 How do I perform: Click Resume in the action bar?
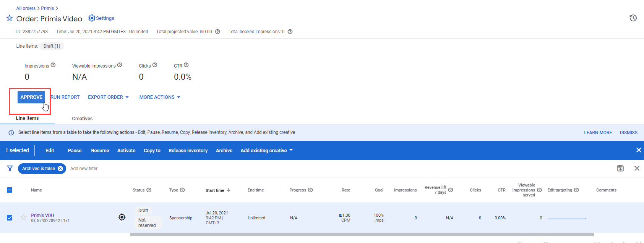100,151
